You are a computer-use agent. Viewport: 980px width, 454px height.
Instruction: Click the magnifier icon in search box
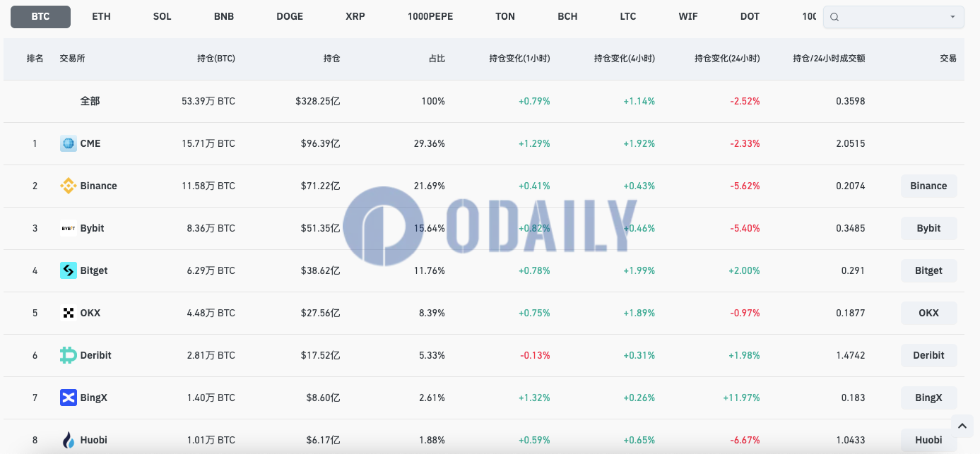834,17
